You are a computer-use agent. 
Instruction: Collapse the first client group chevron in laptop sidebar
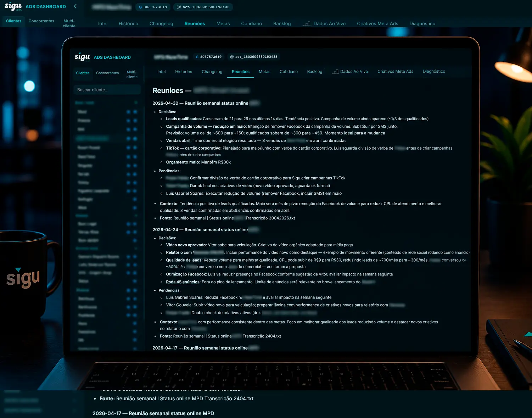(x=136, y=103)
